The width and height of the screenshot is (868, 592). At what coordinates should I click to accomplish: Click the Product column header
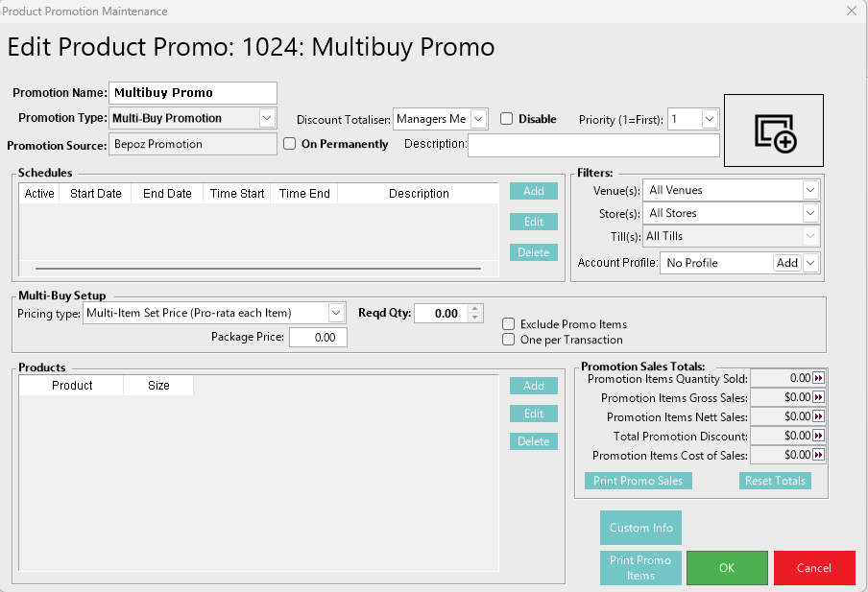point(72,386)
